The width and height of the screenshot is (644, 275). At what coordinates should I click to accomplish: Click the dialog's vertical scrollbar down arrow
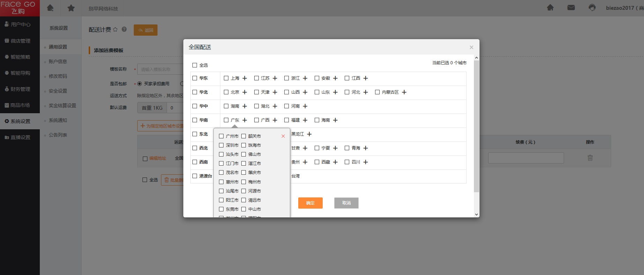point(476,215)
